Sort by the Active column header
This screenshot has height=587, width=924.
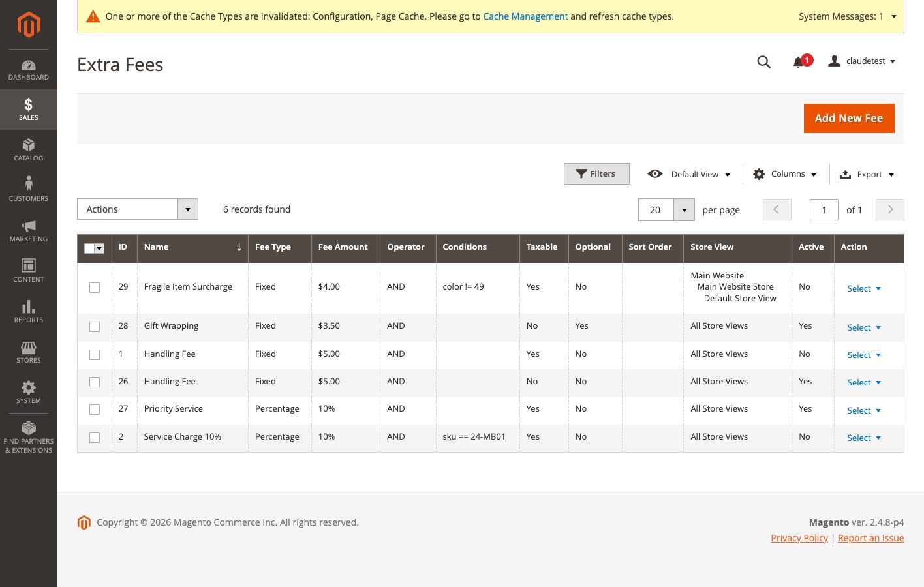(x=813, y=247)
